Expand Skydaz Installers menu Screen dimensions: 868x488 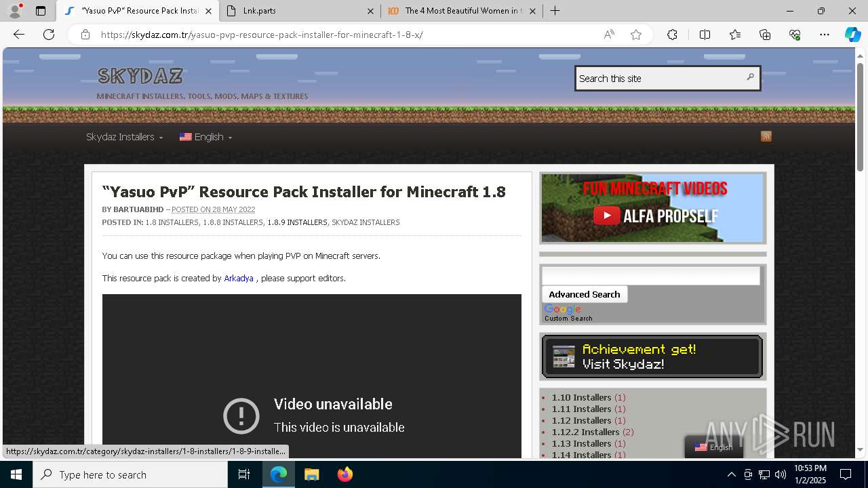click(x=125, y=137)
